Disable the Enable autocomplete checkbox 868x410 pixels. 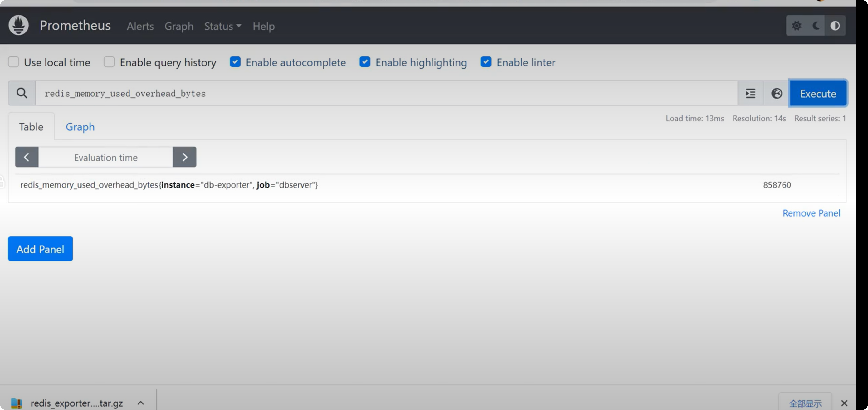click(235, 62)
